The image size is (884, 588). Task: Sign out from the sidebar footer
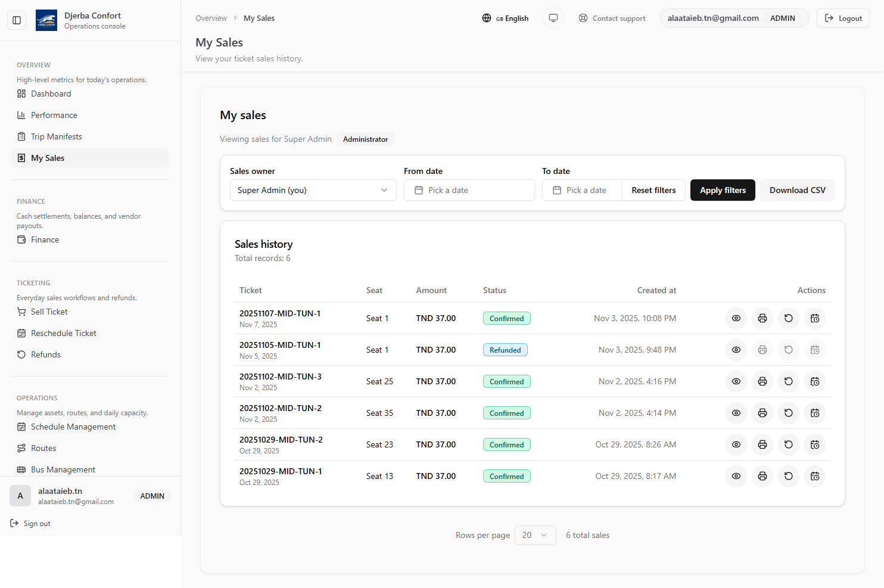pyautogui.click(x=30, y=523)
